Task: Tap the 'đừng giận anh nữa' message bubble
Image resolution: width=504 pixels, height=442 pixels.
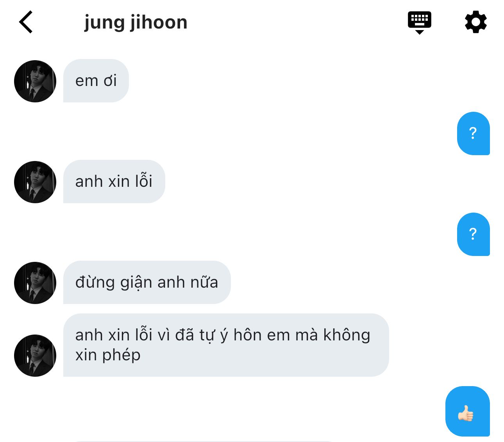Action: pyautogui.click(x=147, y=283)
